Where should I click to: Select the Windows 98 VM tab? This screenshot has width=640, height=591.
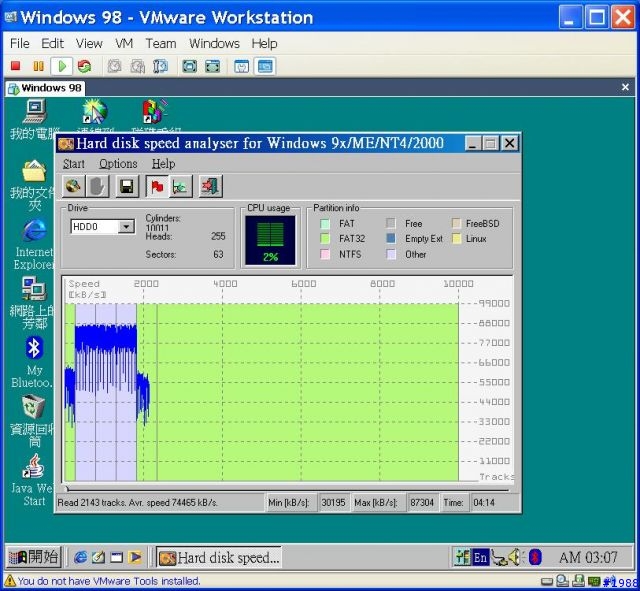[45, 88]
